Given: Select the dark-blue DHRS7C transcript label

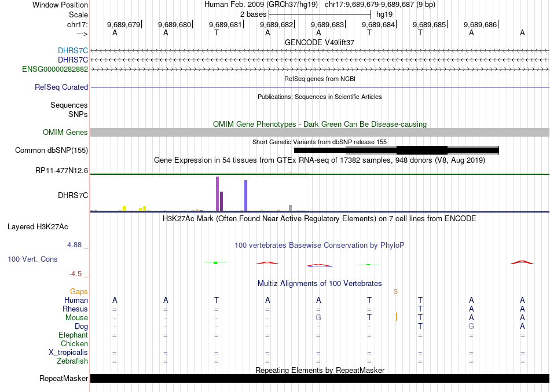Looking at the screenshot, I should tap(73, 60).
